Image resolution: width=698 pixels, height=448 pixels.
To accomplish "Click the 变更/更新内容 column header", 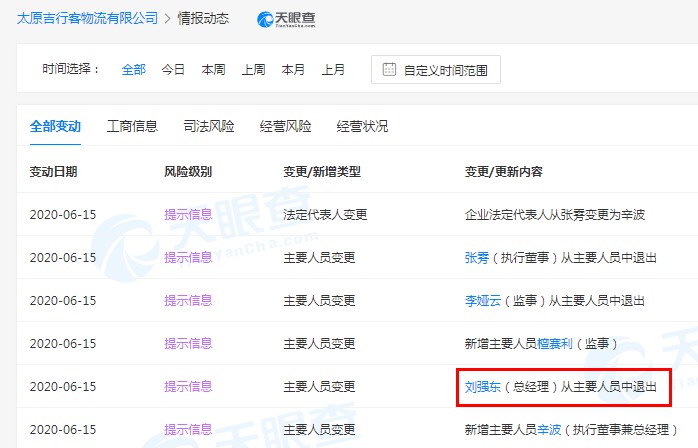I will click(504, 171).
